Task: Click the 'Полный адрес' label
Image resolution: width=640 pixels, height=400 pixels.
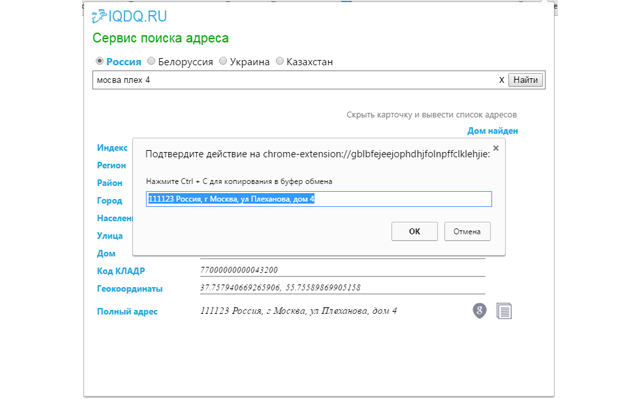Action: tap(127, 312)
